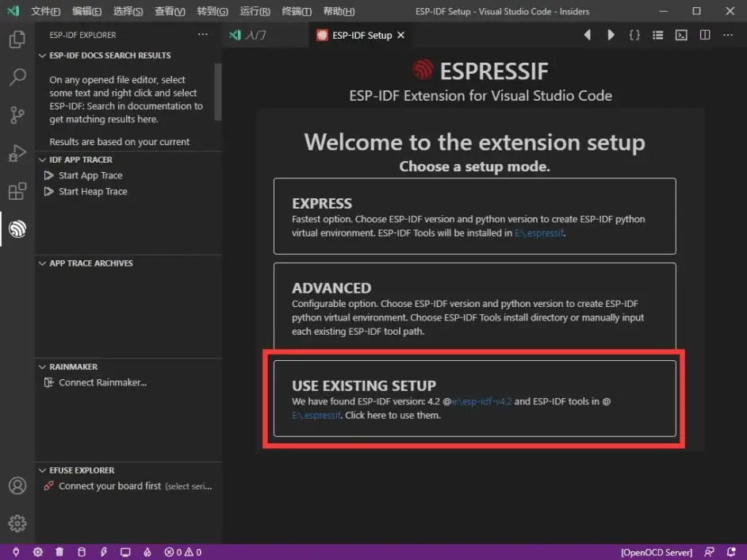The height and width of the screenshot is (560, 747).
Task: Click the flash lightning icon in status bar
Action: (x=103, y=552)
